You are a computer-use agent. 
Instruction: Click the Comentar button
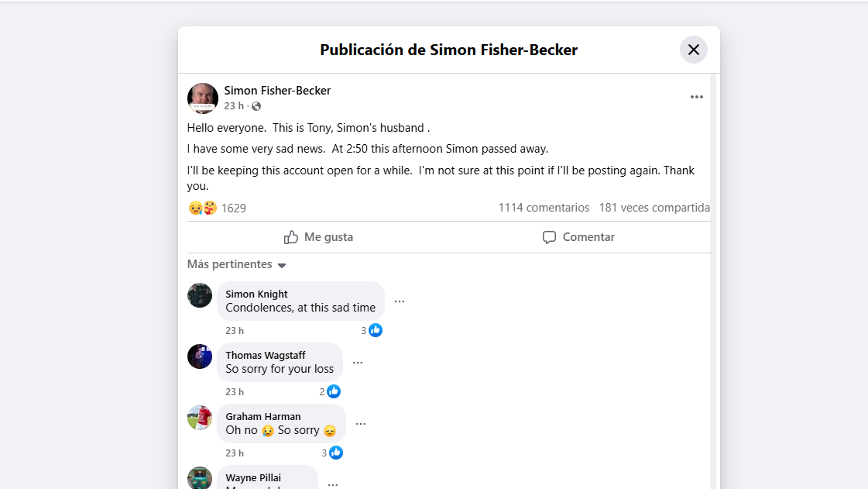click(x=578, y=237)
